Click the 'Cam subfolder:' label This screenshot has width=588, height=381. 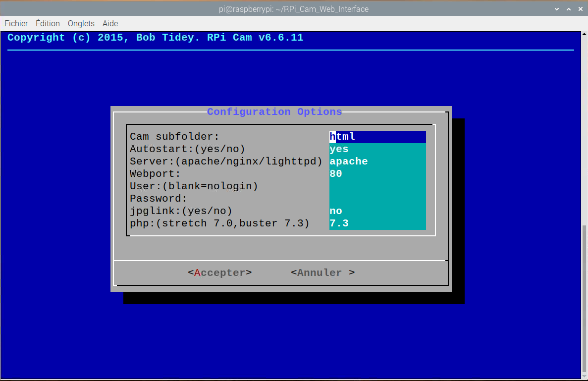click(174, 137)
